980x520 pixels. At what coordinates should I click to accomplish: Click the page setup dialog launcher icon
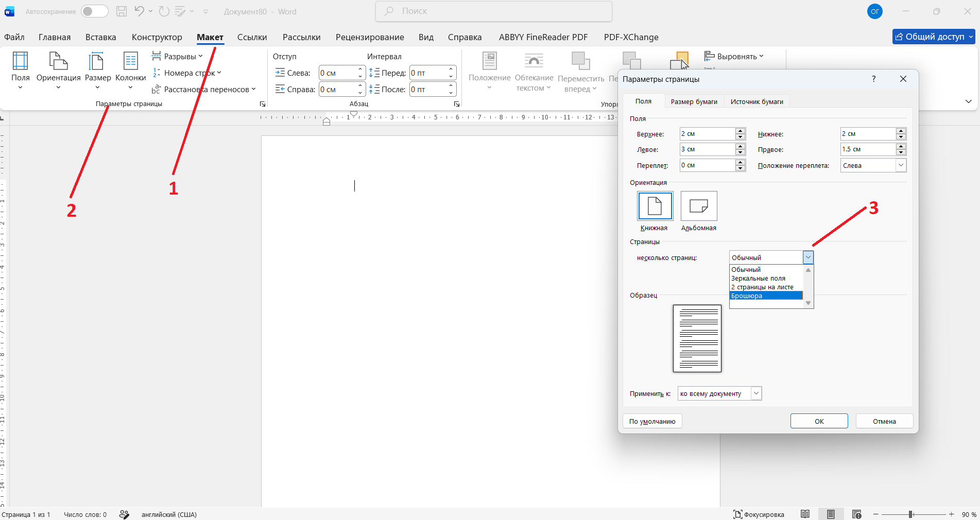tap(263, 104)
